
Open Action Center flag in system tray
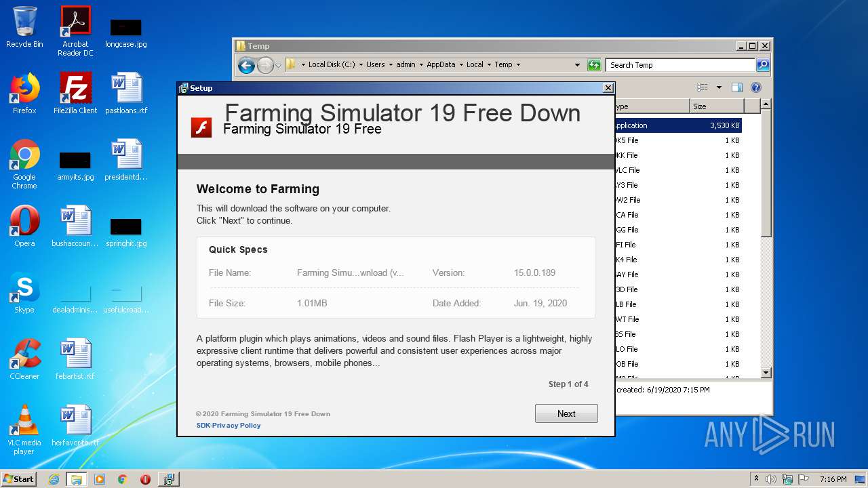coord(804,479)
